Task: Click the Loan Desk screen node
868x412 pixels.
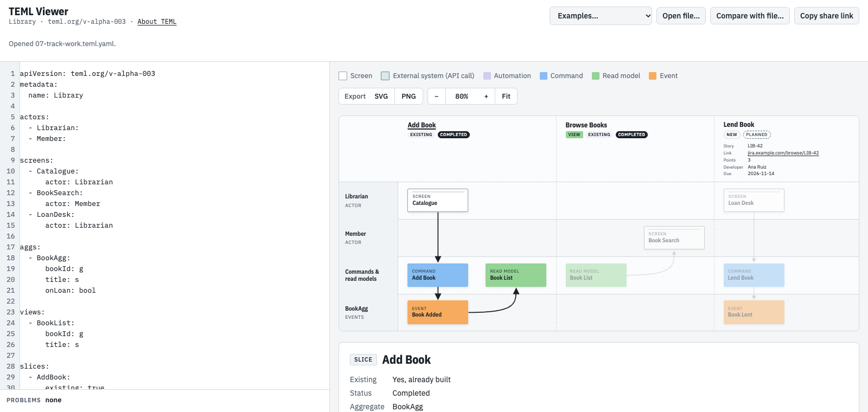Action: 754,201
